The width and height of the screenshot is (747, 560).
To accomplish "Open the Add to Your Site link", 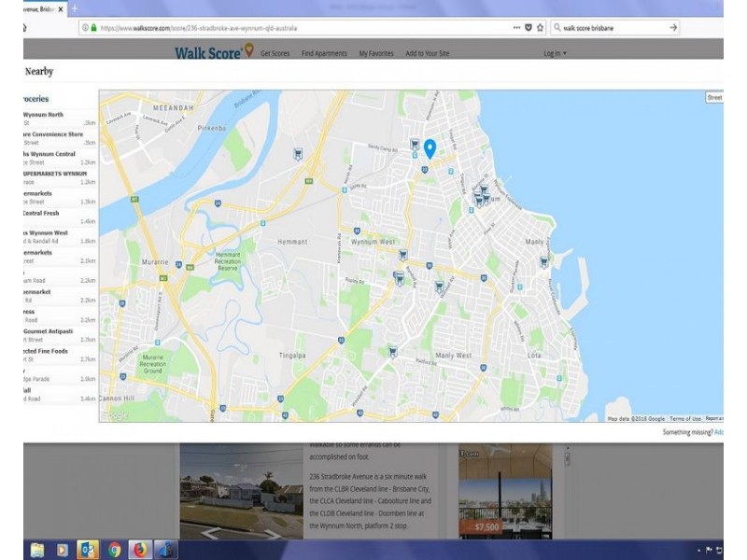I will click(x=427, y=53).
